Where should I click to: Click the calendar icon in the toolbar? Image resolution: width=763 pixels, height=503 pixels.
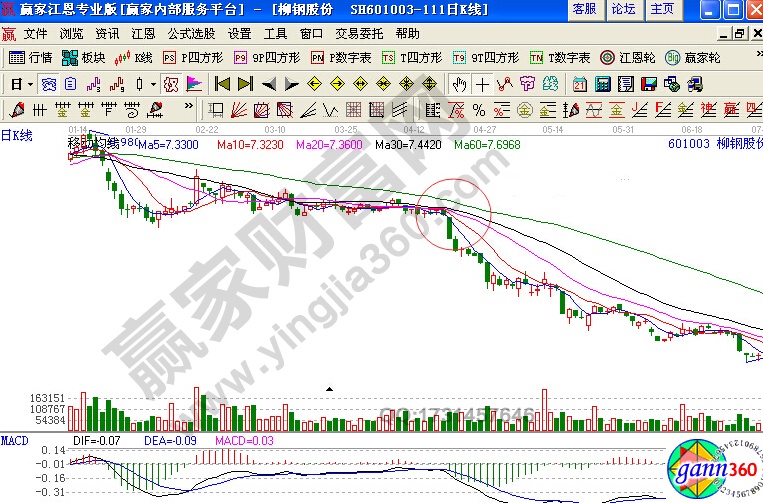(x=579, y=84)
